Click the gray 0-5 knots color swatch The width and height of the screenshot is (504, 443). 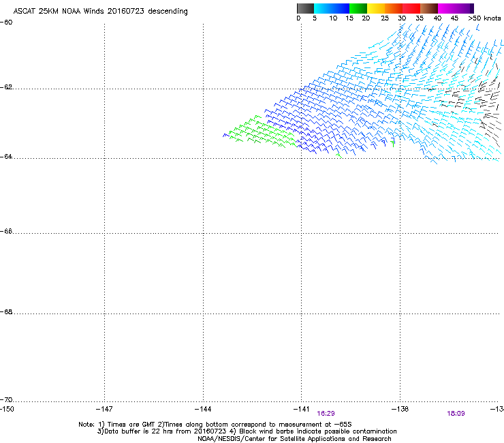pyautogui.click(x=306, y=8)
